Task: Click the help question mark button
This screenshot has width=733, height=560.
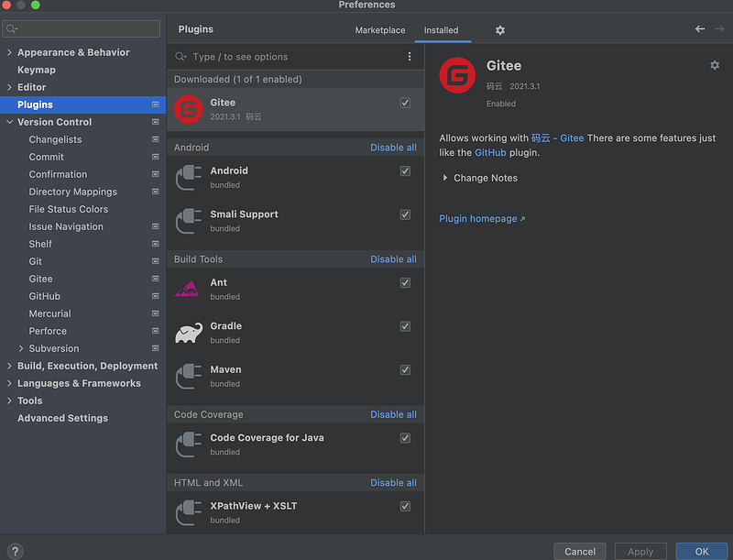Action: point(15,551)
